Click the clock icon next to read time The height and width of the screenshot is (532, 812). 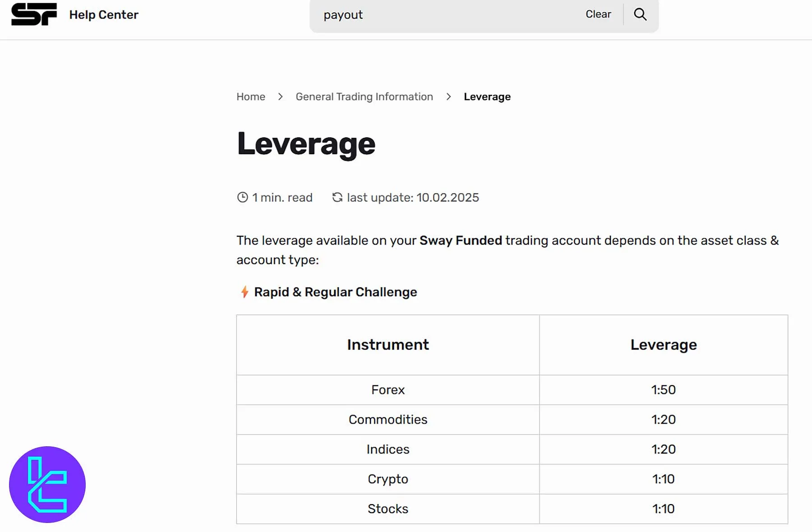(x=242, y=197)
